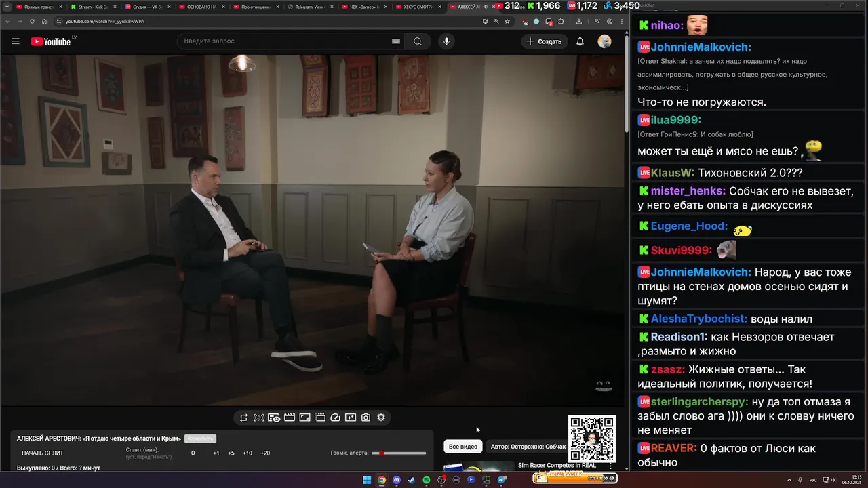Click the full-window view icon in the toolbar

tap(304, 418)
